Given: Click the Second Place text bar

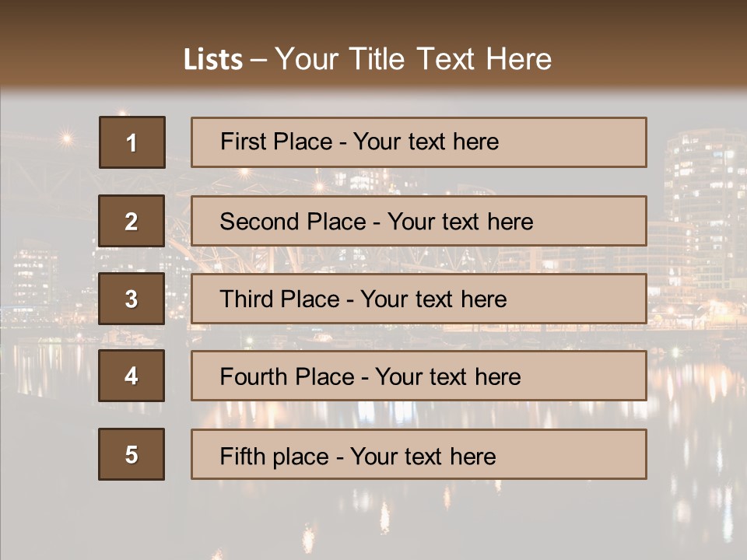Looking at the screenshot, I should tap(419, 221).
